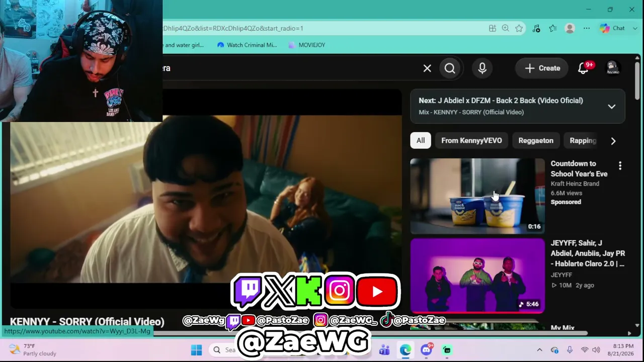Open the Hablarte Claro 2.0 video thumbnail
Image resolution: width=644 pixels, height=362 pixels.
[477, 276]
